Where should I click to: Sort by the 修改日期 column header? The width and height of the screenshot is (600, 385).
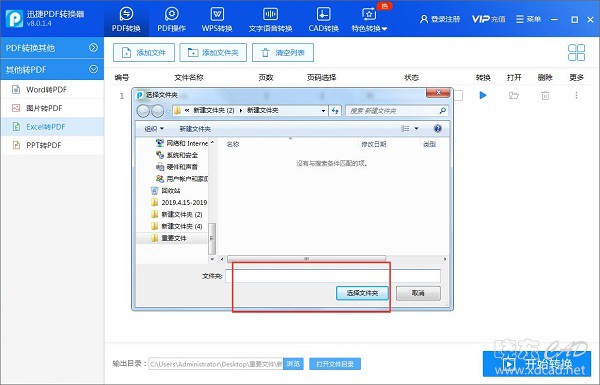[373, 144]
